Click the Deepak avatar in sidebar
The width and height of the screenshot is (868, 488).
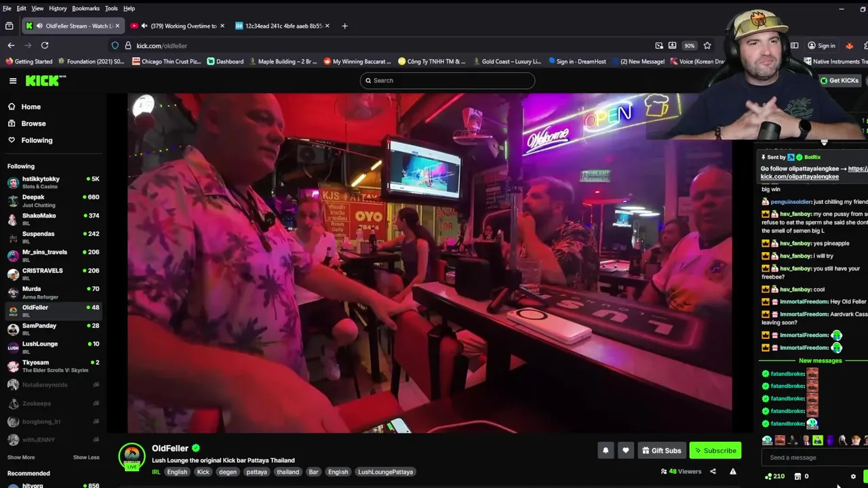[13, 201]
